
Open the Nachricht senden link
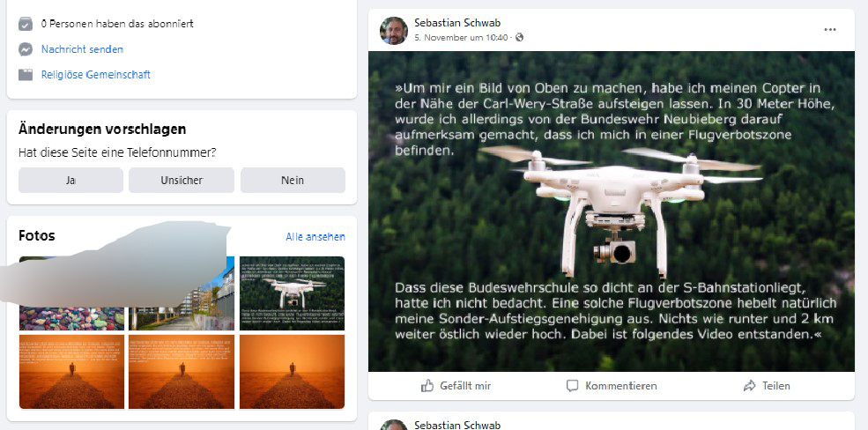[x=83, y=49]
